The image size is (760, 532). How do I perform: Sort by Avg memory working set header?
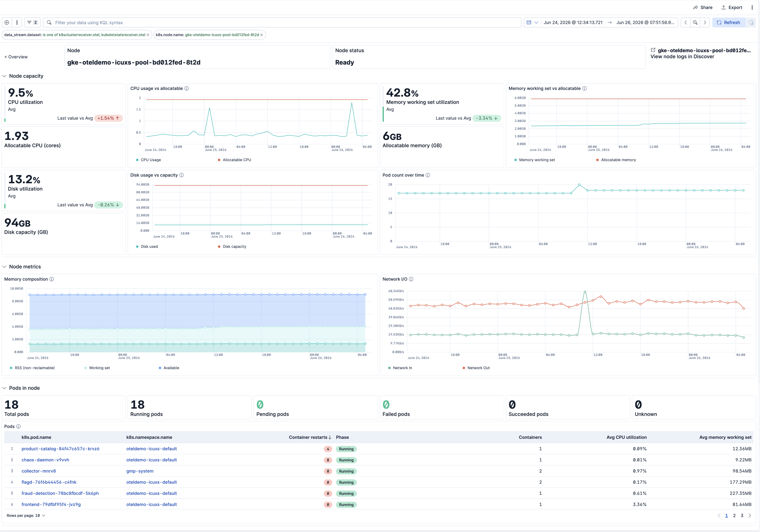725,437
